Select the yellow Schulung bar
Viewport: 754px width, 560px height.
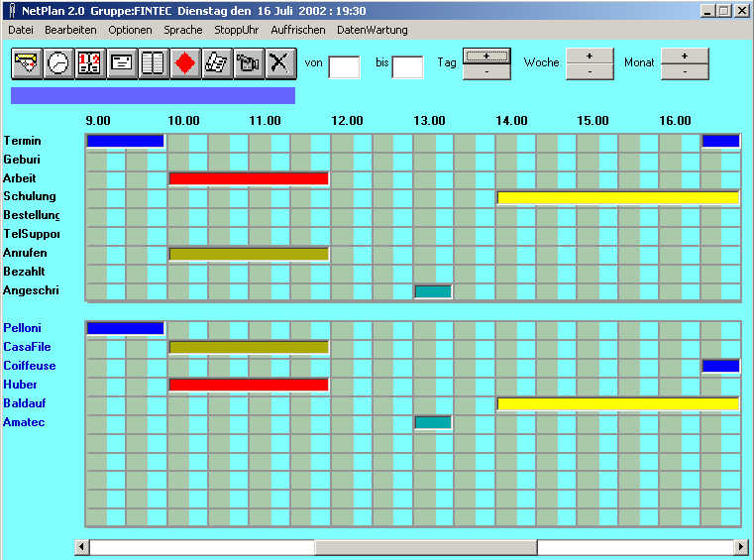618,197
